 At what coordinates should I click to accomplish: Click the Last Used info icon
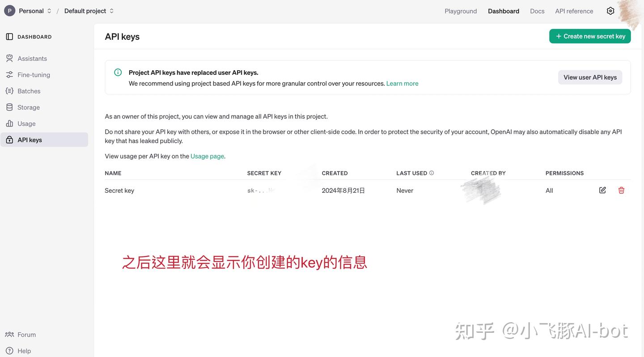430,172
